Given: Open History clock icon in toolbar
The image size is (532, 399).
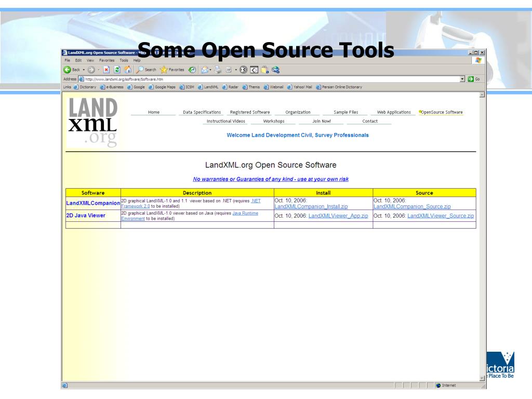Looking at the screenshot, I should coord(192,70).
